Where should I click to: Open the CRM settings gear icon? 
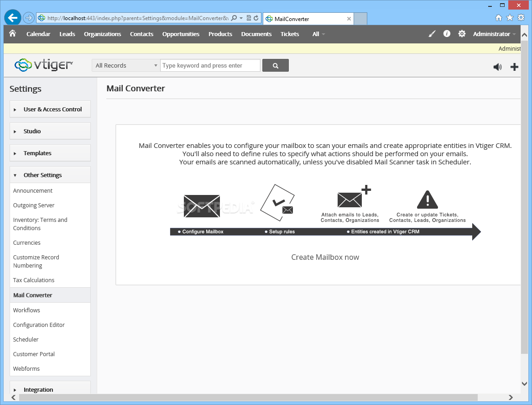click(x=462, y=34)
